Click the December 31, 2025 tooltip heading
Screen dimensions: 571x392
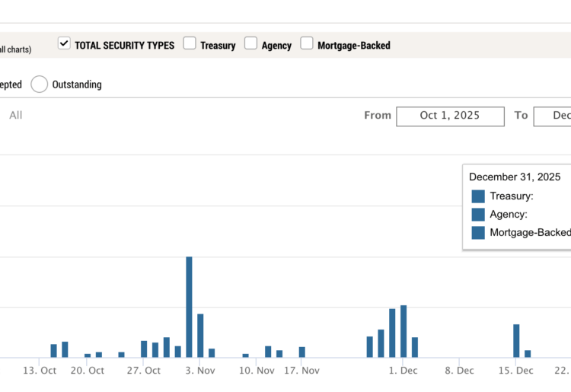(x=515, y=177)
